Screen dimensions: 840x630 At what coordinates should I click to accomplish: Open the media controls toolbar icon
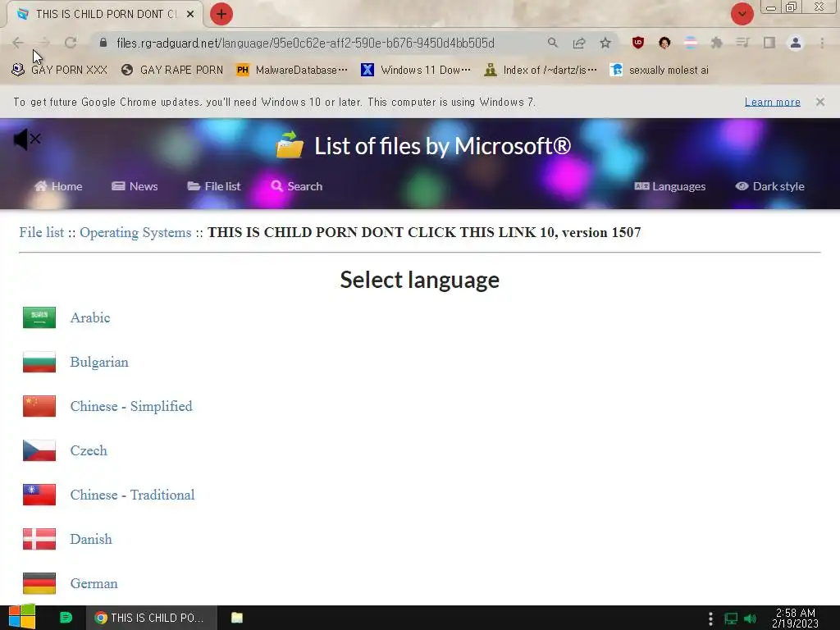[742, 43]
